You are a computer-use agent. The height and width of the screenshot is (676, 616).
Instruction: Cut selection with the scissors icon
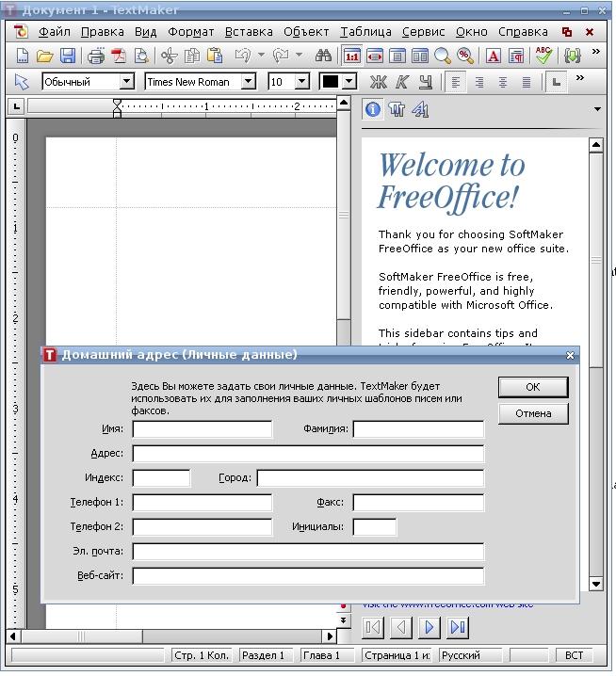[170, 56]
